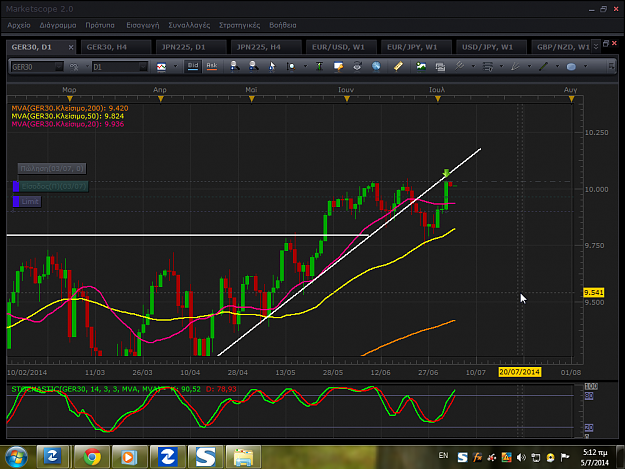Expand the angled lines dropdown arrow

click(x=529, y=67)
